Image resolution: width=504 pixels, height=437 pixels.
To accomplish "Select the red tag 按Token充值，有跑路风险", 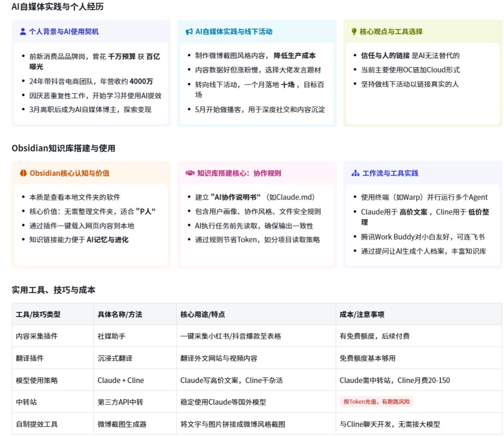I will click(x=376, y=402).
